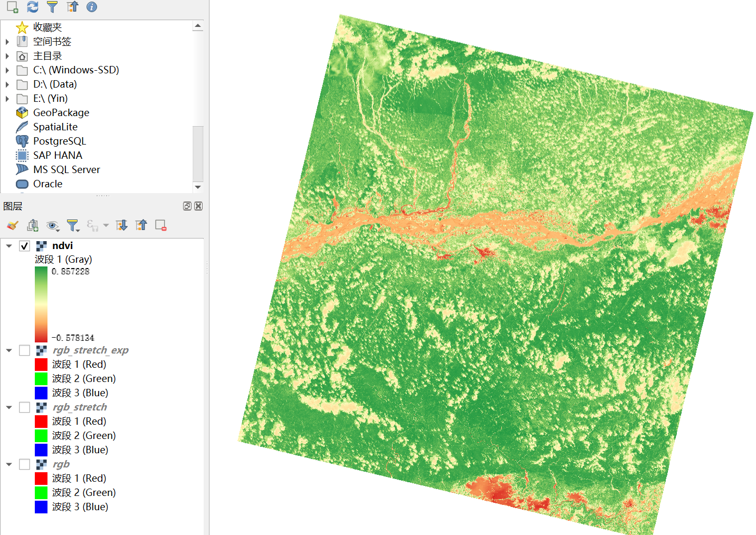Open the map themes eye icon
The height and width of the screenshot is (535, 756).
coord(52,226)
